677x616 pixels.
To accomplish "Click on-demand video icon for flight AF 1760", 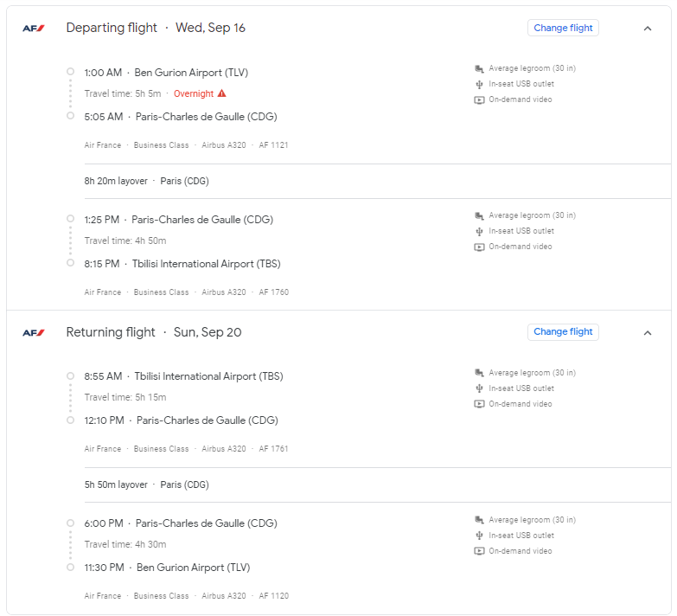I will tap(479, 247).
